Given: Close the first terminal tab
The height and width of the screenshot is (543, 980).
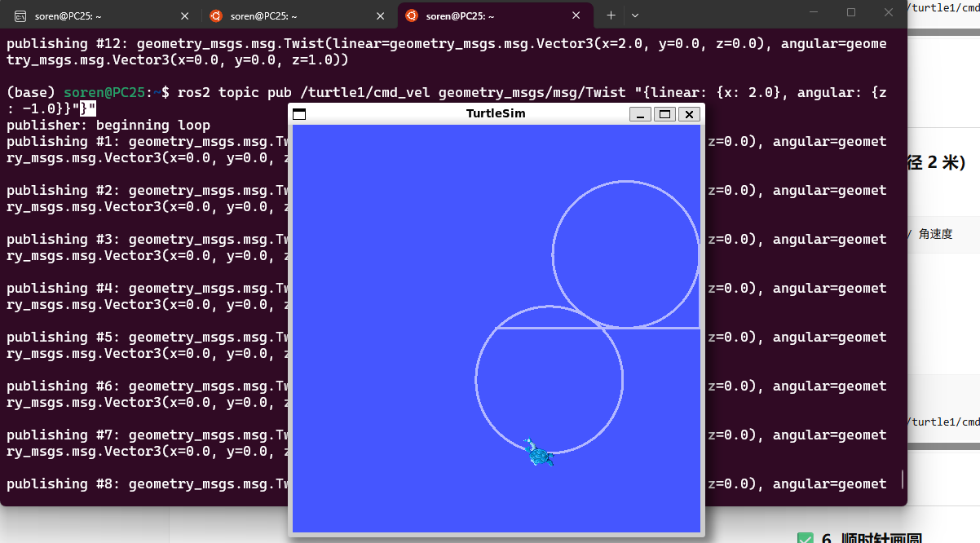Looking at the screenshot, I should tap(185, 15).
